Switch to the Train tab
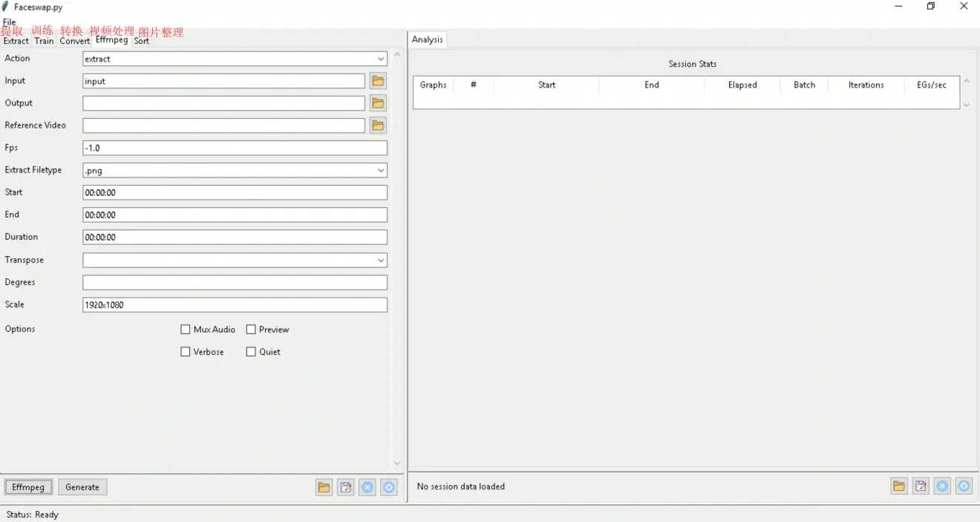980x522 pixels. coord(44,42)
